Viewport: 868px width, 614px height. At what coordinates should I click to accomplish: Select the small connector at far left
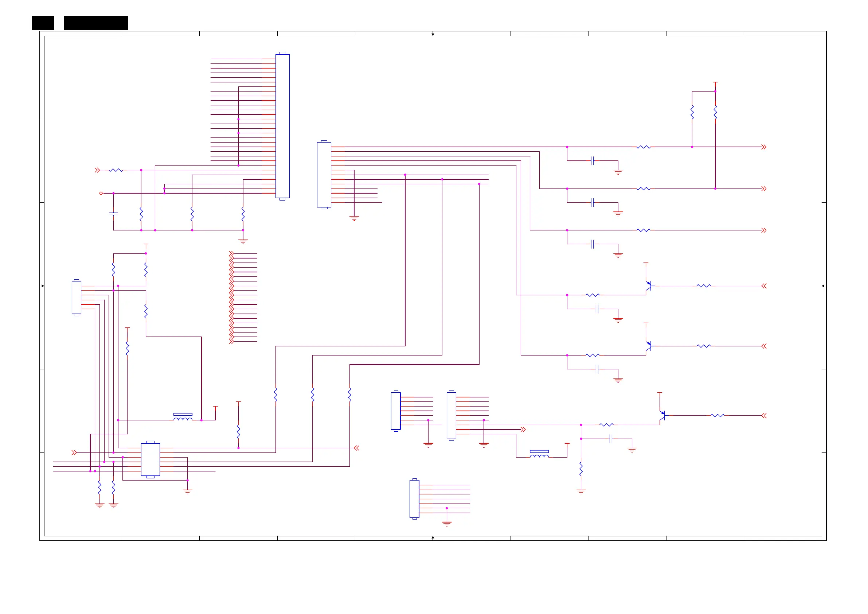tap(77, 298)
